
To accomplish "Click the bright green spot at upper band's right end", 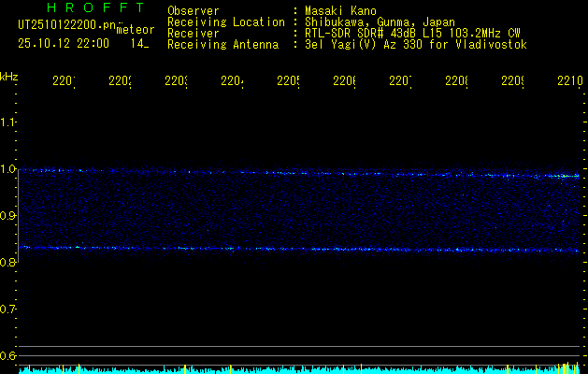I will coord(565,176).
